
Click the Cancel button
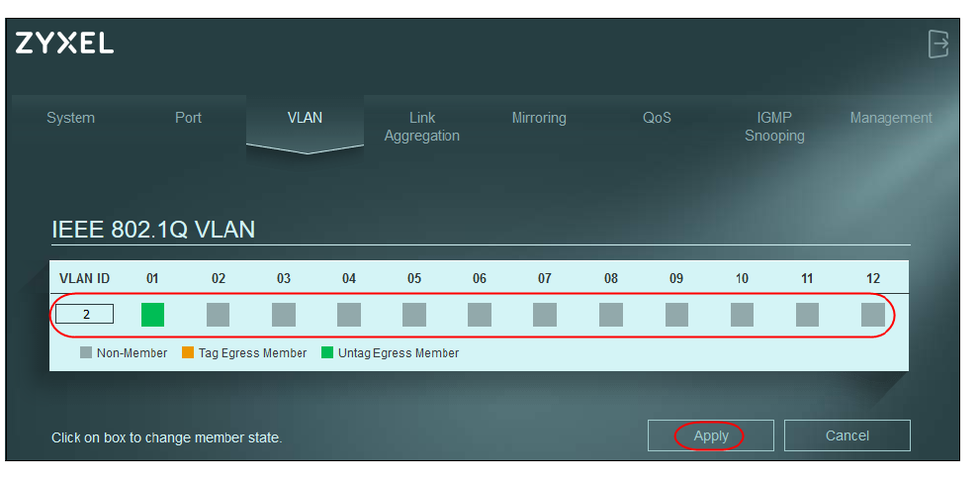847,435
